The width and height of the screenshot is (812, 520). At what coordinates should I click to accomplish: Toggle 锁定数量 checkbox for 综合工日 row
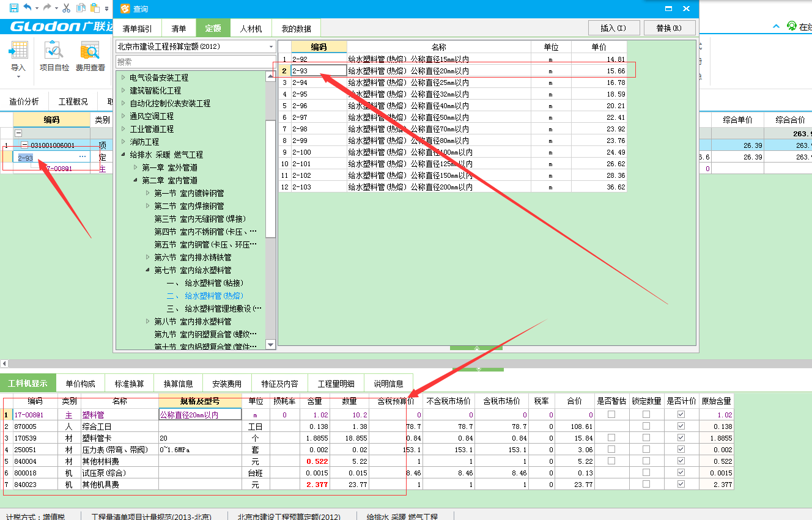646,427
